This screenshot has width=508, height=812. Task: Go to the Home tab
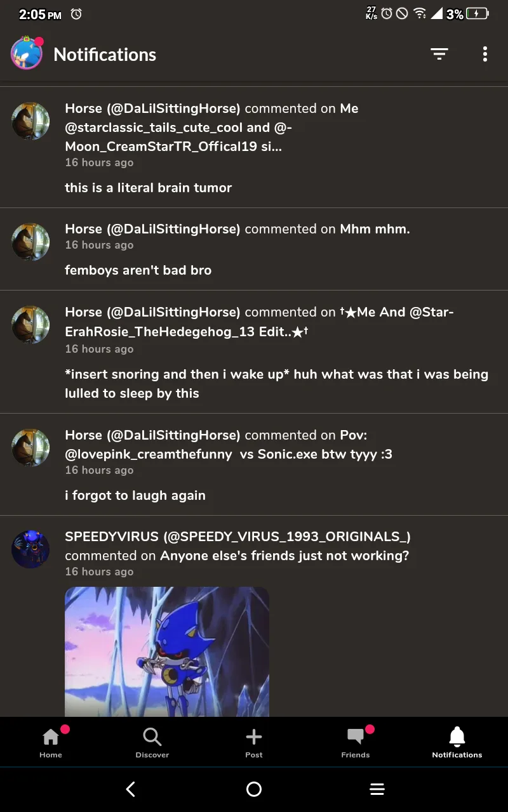point(51,743)
